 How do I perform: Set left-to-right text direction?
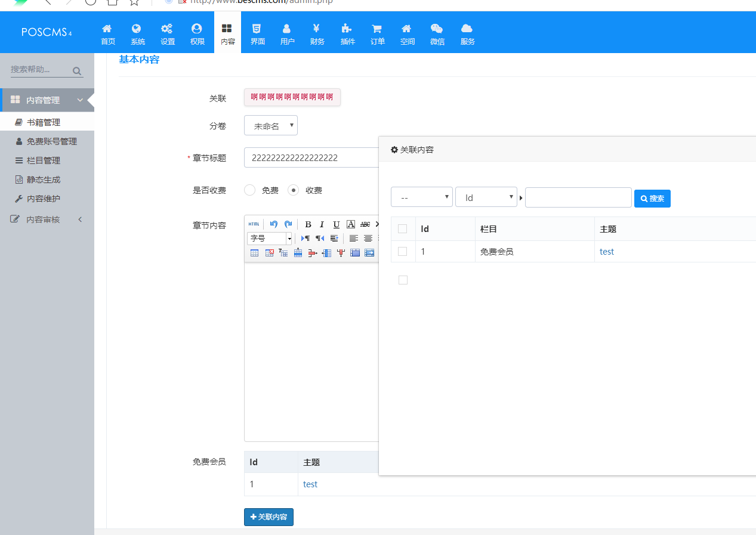click(x=306, y=239)
